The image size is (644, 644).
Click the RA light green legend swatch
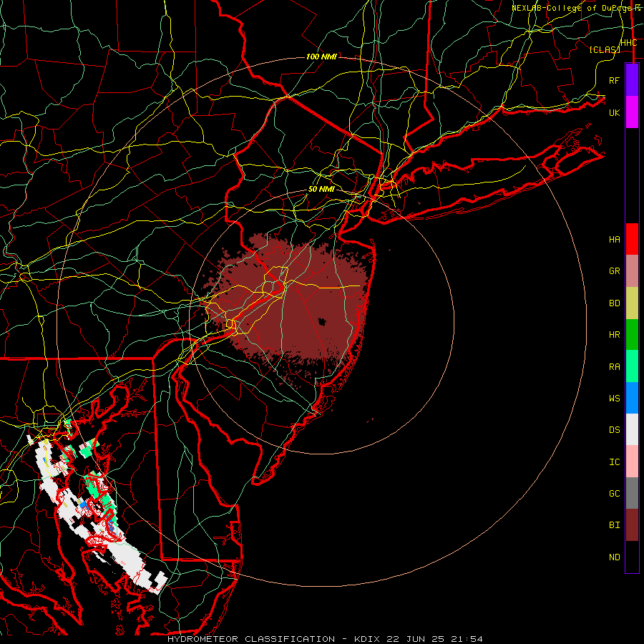click(632, 366)
